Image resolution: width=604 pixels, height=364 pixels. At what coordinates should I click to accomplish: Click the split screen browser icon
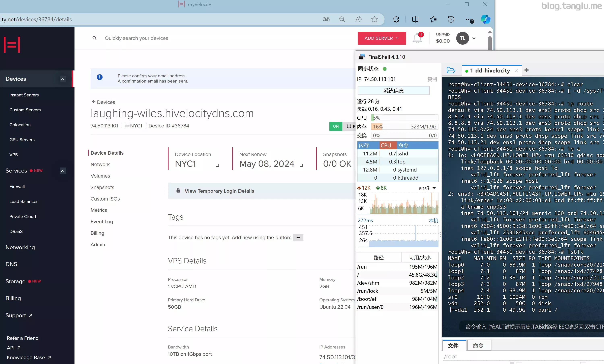[x=415, y=19]
